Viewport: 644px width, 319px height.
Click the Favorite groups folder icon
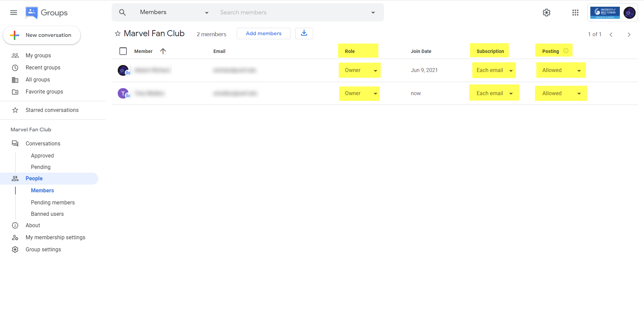click(15, 92)
